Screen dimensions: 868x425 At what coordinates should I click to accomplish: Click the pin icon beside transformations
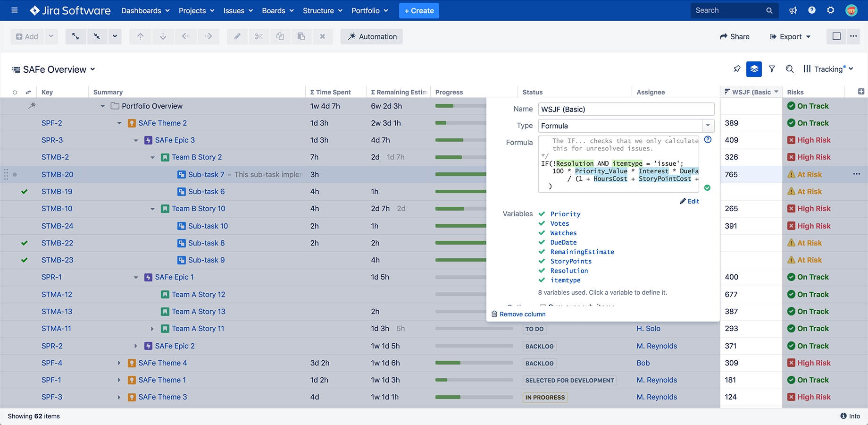[737, 69]
